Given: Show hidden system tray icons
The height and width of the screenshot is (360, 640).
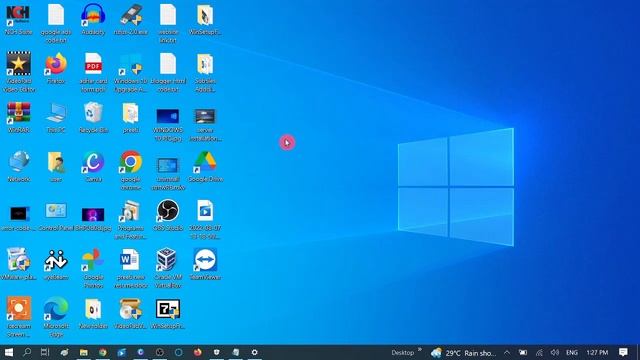Looking at the screenshot, I should coord(507,352).
